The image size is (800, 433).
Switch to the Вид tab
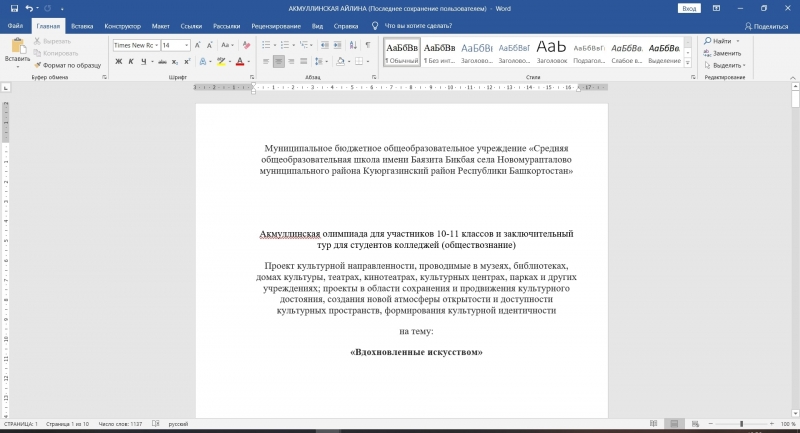tap(317, 26)
